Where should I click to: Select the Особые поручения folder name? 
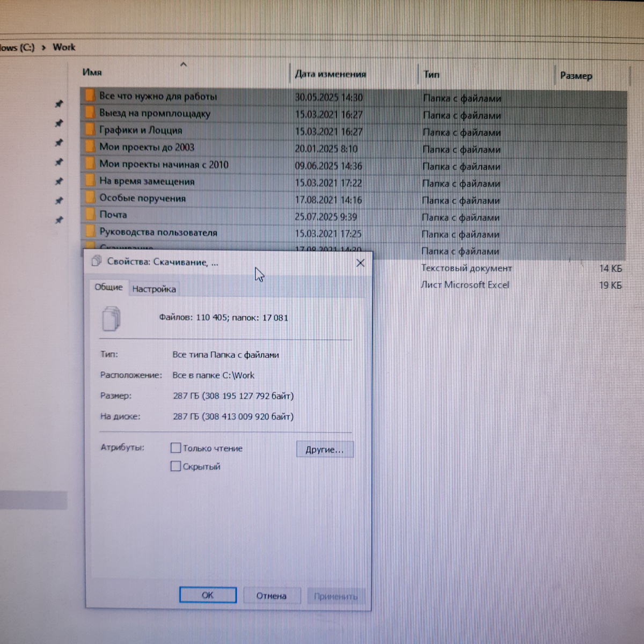(x=142, y=198)
